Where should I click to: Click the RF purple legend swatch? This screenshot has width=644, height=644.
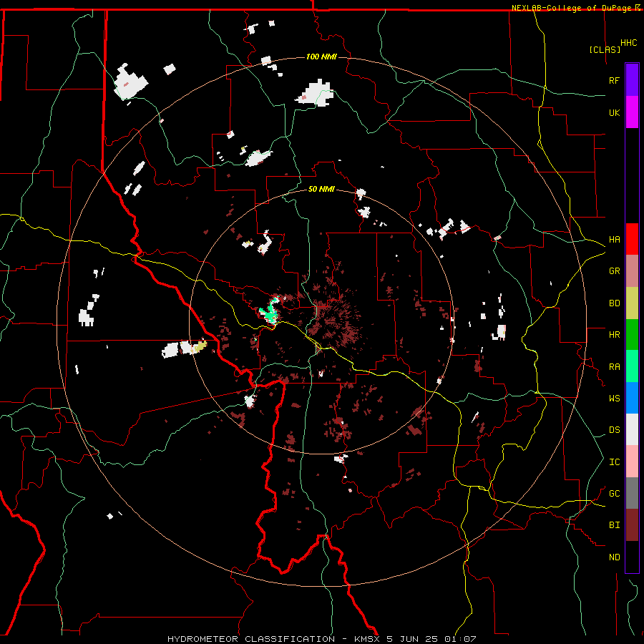click(632, 80)
